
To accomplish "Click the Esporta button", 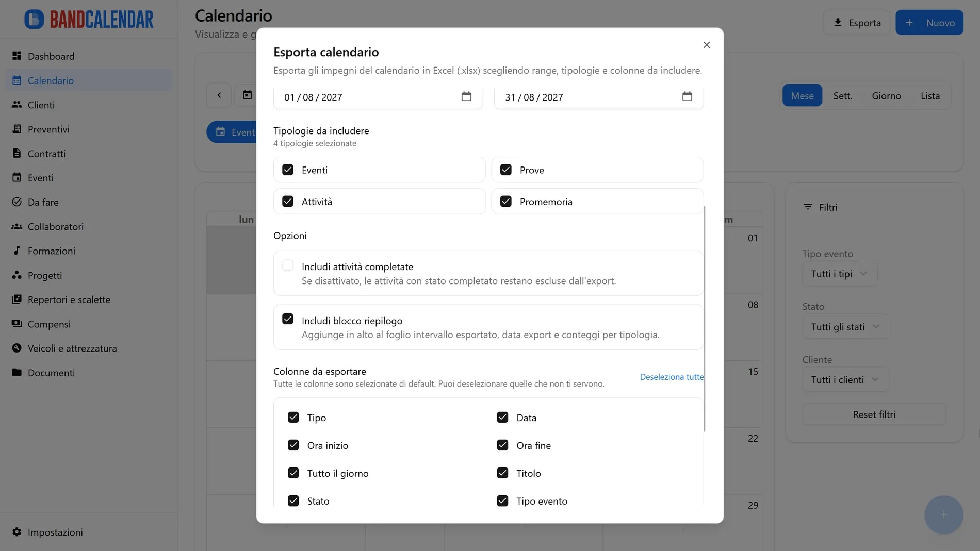I will tap(857, 23).
